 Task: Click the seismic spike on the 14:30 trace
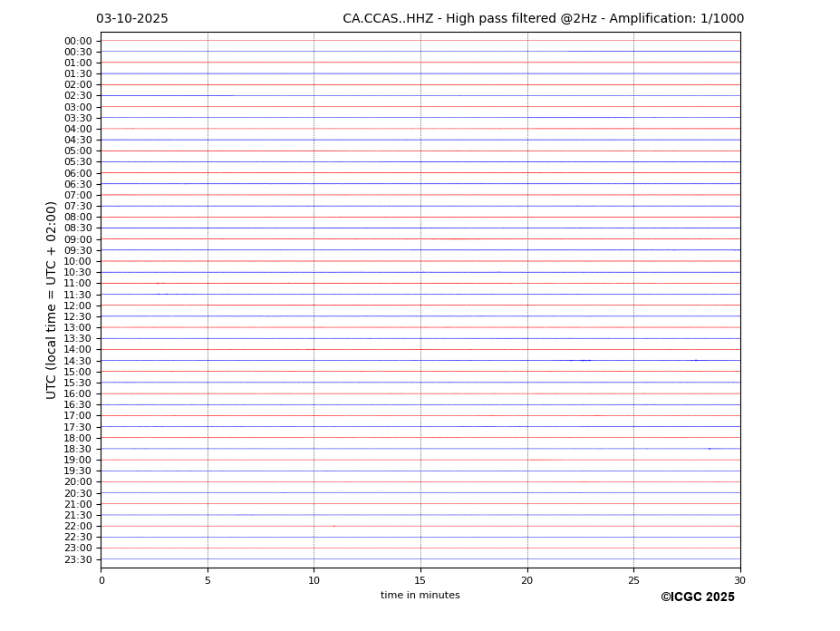tap(583, 361)
